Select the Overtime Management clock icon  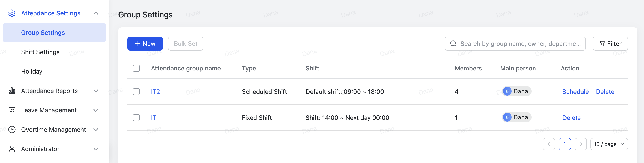[12, 130]
